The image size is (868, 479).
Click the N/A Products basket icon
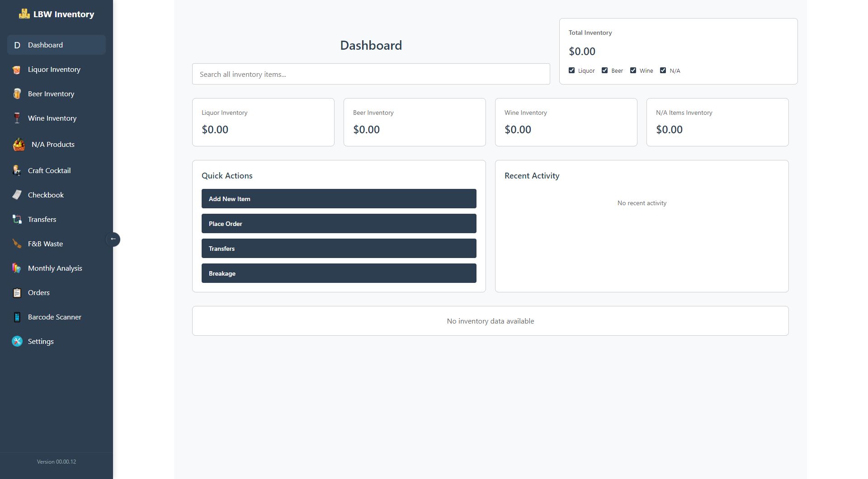tap(19, 145)
